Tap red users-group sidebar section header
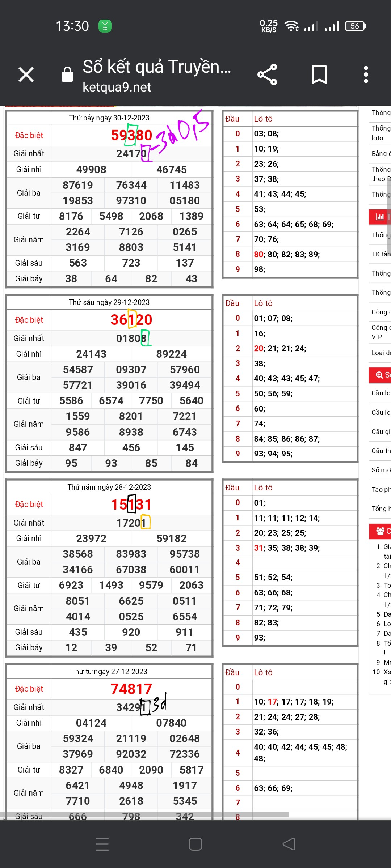391x868 pixels. (380, 531)
